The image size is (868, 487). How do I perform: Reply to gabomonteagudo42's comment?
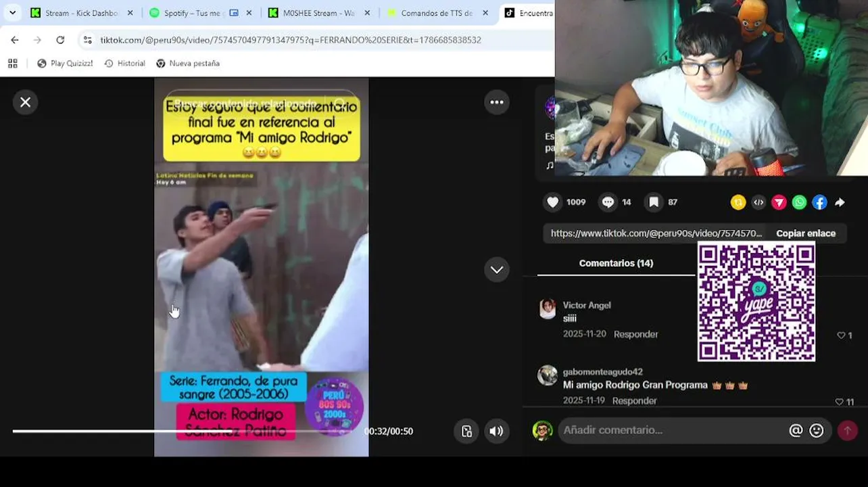(x=634, y=400)
